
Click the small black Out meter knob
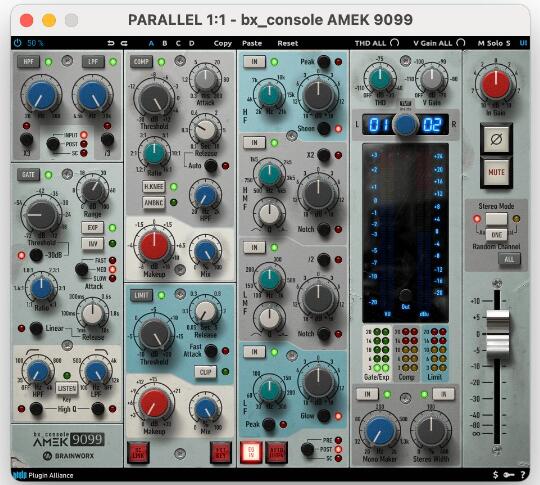coord(405,295)
